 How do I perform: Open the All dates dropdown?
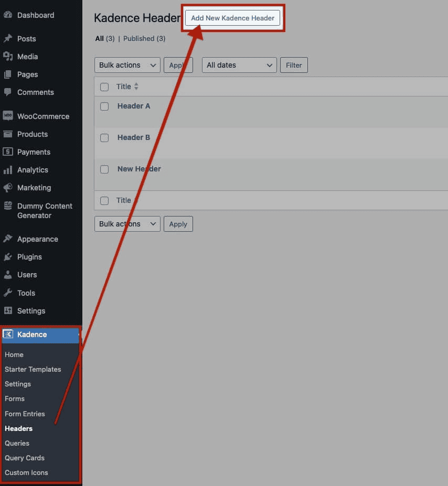(239, 65)
